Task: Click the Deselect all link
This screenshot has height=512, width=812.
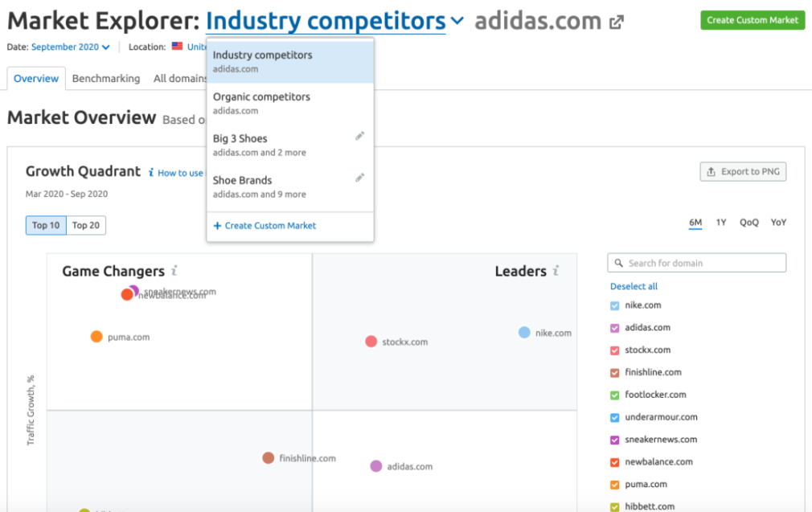Action: [x=634, y=286]
